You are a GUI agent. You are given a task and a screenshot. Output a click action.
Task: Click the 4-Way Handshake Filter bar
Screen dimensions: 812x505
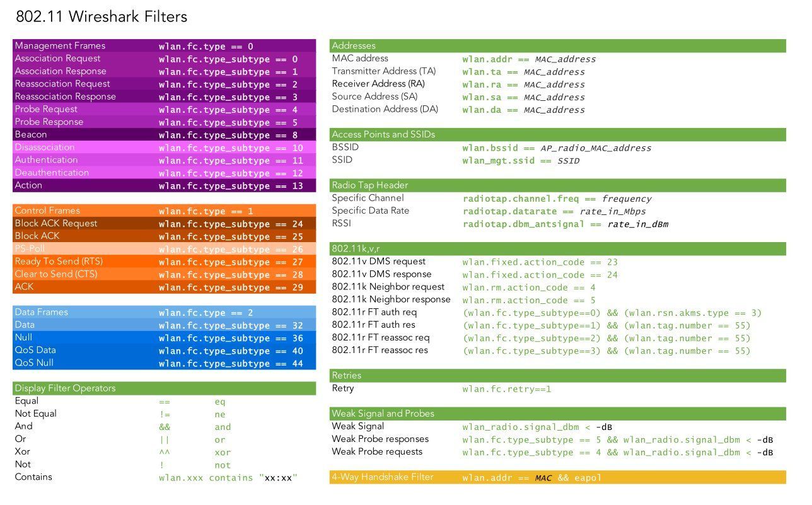[557, 477]
